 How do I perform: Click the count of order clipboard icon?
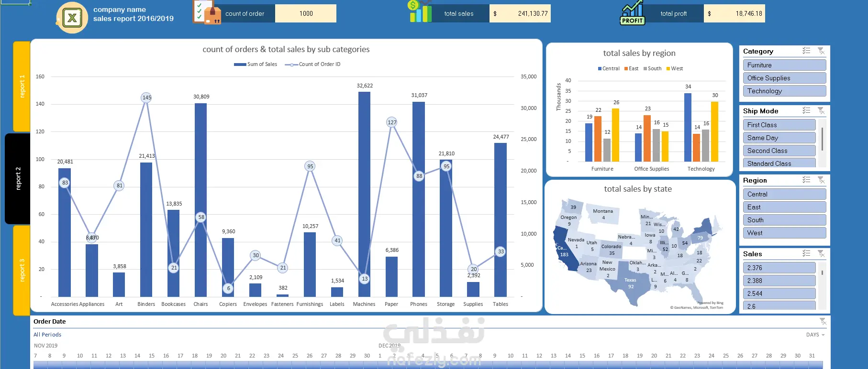click(x=206, y=12)
